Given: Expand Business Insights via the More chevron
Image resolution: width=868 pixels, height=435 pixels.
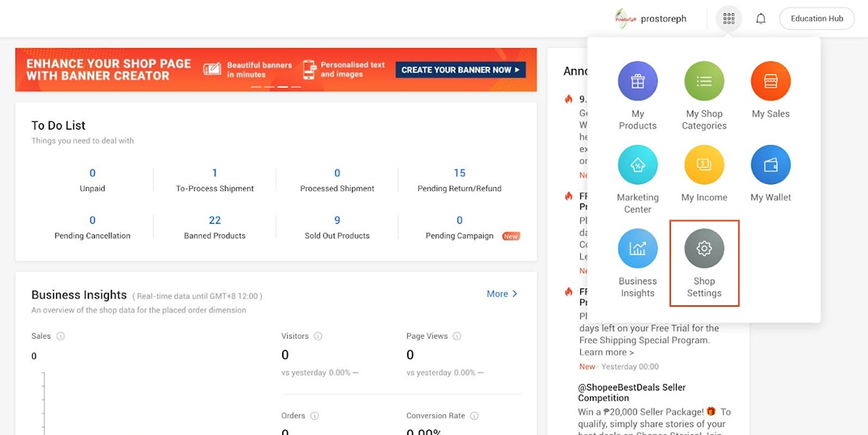Looking at the screenshot, I should tap(502, 293).
